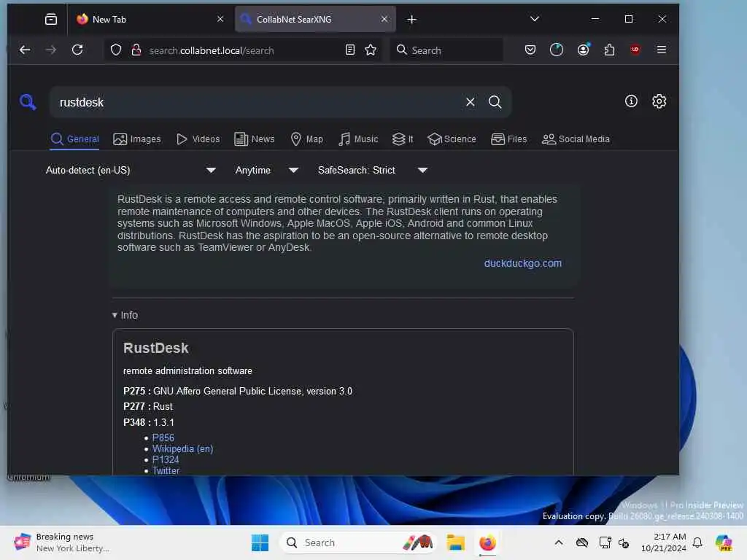Screen dimensions: 747x560
Task: Toggle reader view in the address bar
Action: pyautogui.click(x=349, y=50)
